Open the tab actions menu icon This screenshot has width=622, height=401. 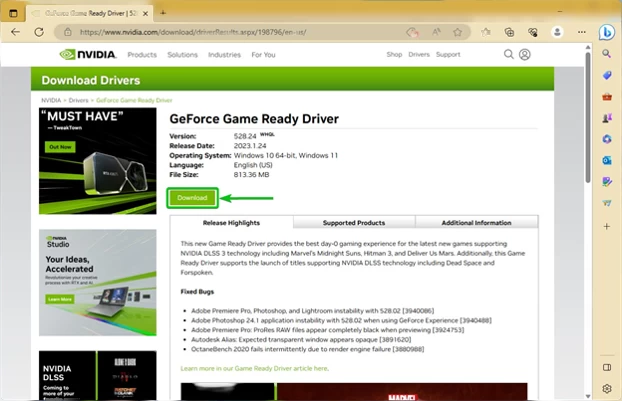click(13, 13)
